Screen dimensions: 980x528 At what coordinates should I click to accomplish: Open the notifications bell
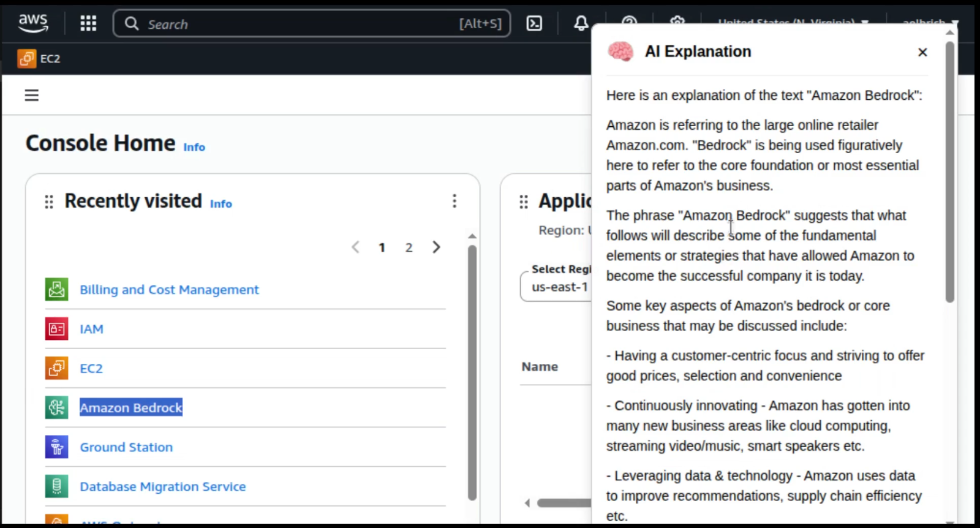(x=581, y=23)
